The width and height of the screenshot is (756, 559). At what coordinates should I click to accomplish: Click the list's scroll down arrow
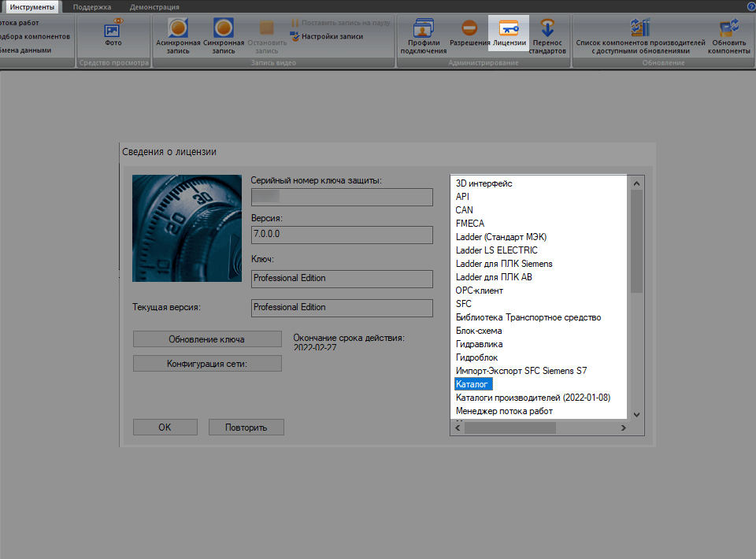637,414
